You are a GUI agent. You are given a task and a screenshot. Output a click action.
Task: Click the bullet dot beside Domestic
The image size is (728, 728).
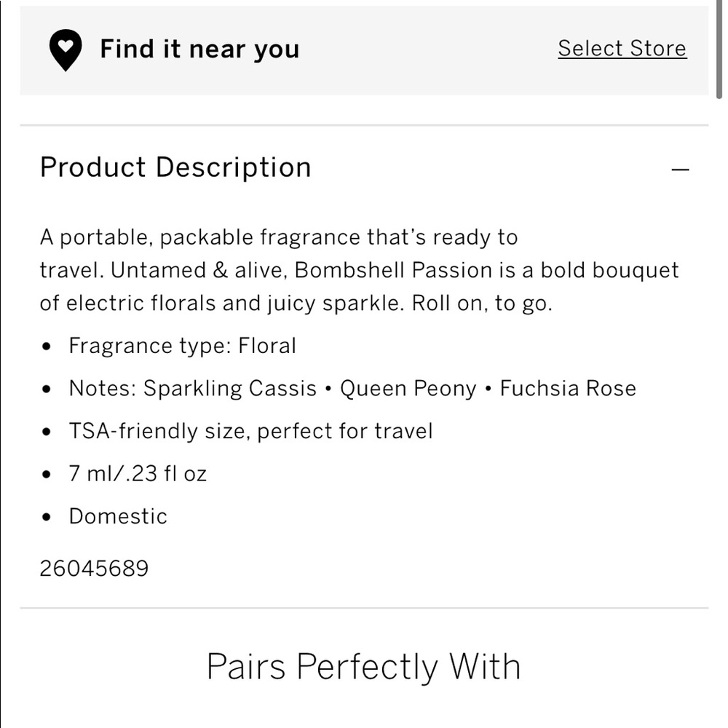click(x=46, y=517)
